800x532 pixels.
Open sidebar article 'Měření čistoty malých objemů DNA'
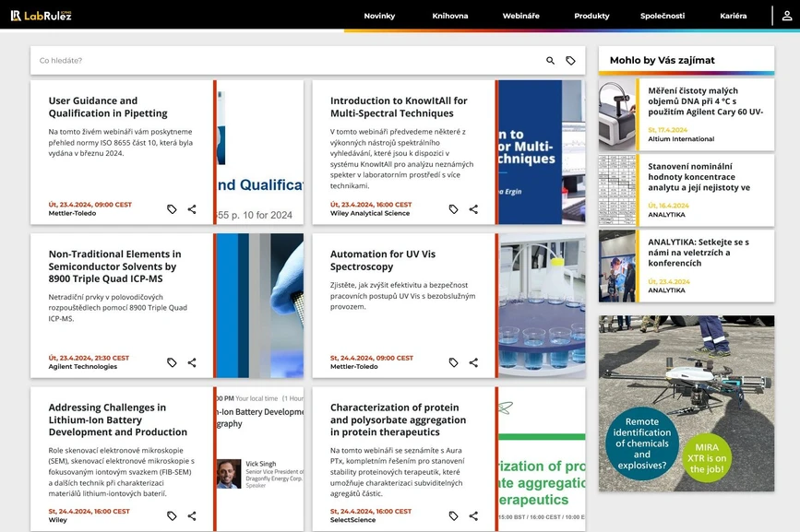706,100
